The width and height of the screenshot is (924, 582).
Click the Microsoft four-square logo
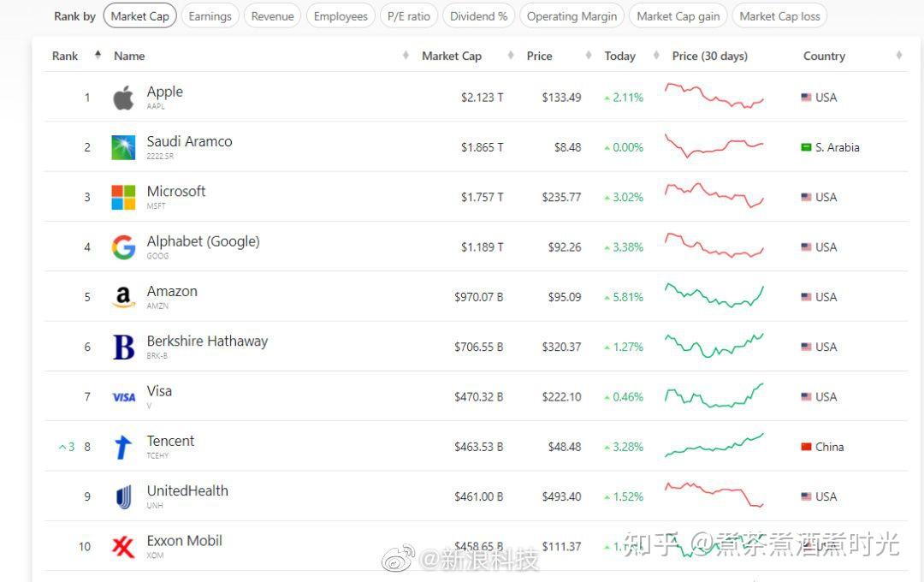[123, 198]
